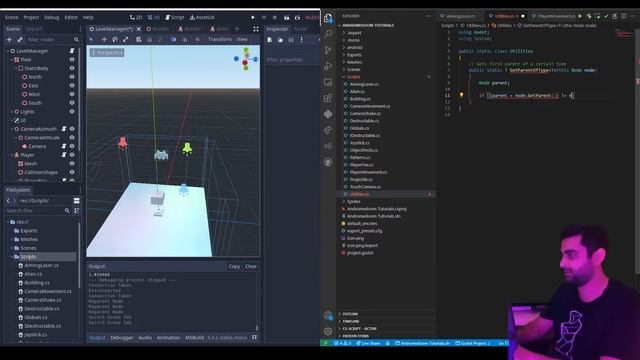
Task: Expand the Lights node in scene tree
Action: pyautogui.click(x=11, y=111)
